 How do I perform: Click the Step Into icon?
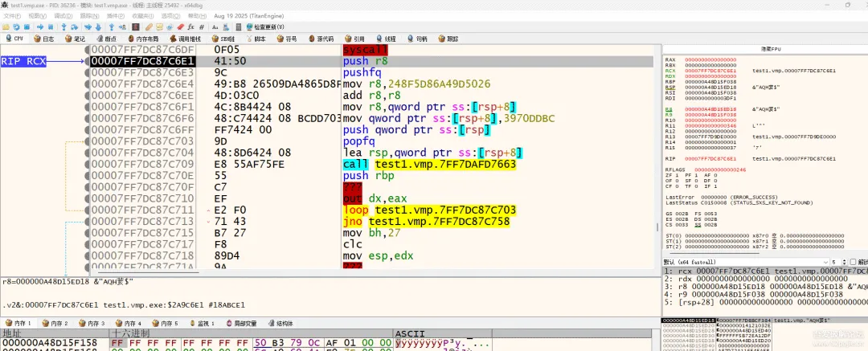63,27
